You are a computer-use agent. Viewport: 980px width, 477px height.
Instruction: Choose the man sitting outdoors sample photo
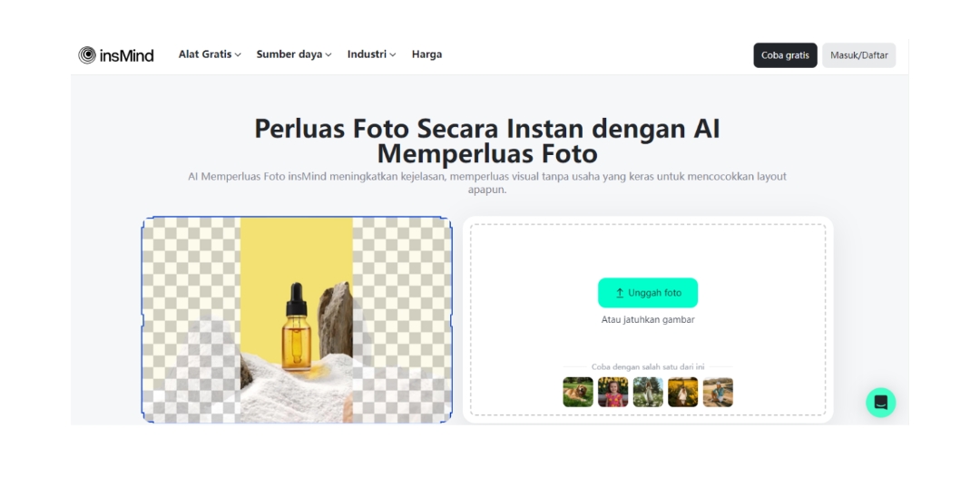(718, 392)
